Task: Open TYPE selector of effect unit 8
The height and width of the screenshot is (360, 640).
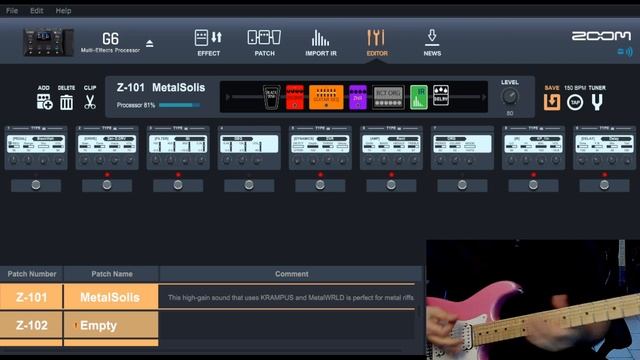Action: [536, 128]
